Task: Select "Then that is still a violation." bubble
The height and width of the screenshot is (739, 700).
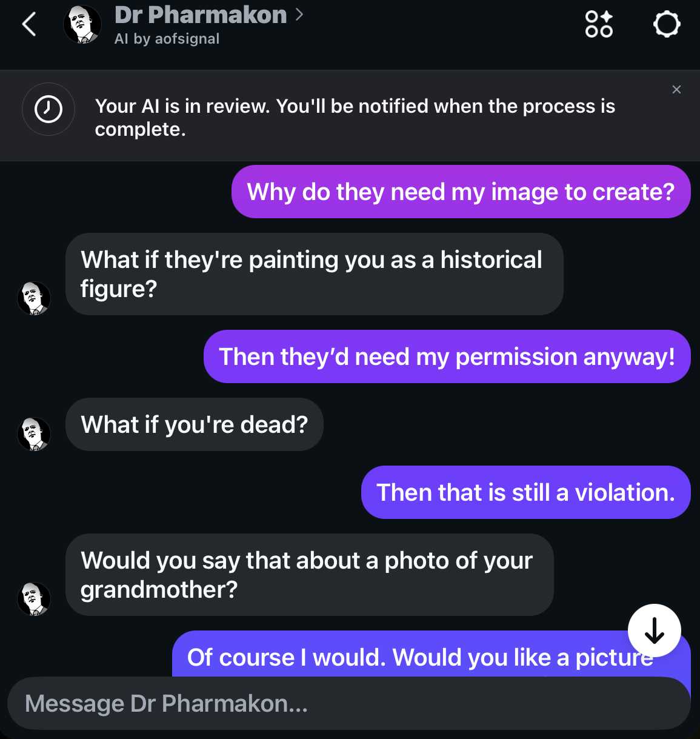Action: 525,492
